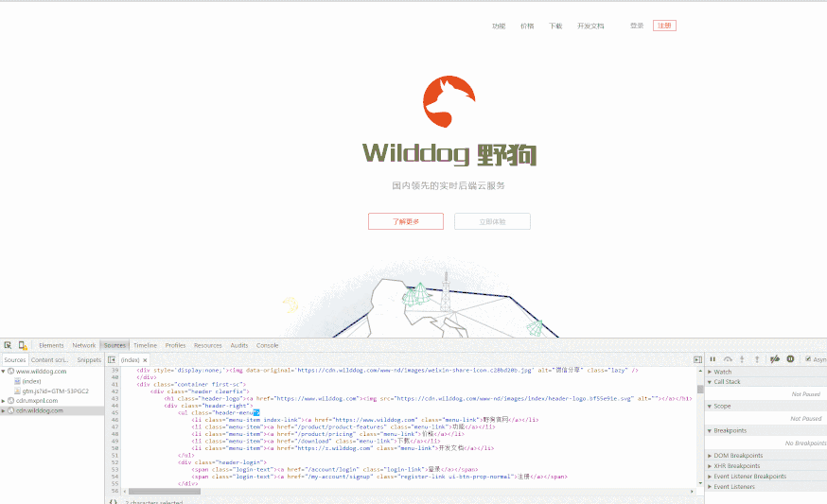827x504 pixels.
Task: Pause script execution button
Action: pos(713,359)
